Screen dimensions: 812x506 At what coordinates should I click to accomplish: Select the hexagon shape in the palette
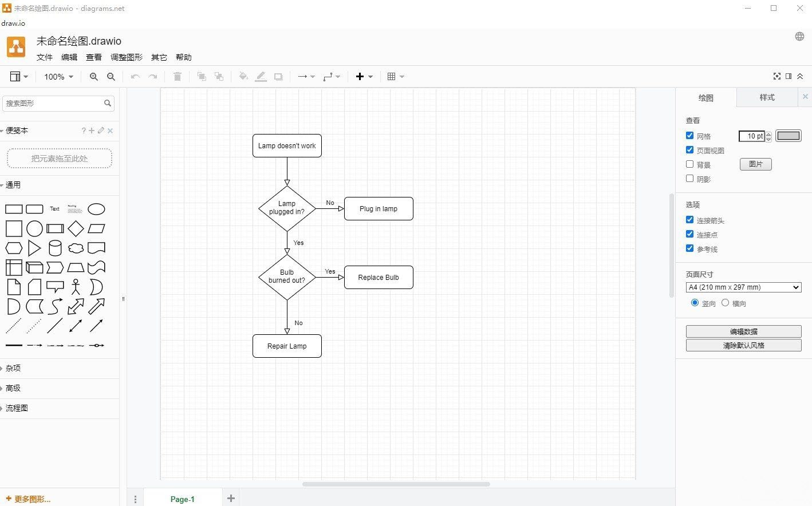[x=14, y=248]
